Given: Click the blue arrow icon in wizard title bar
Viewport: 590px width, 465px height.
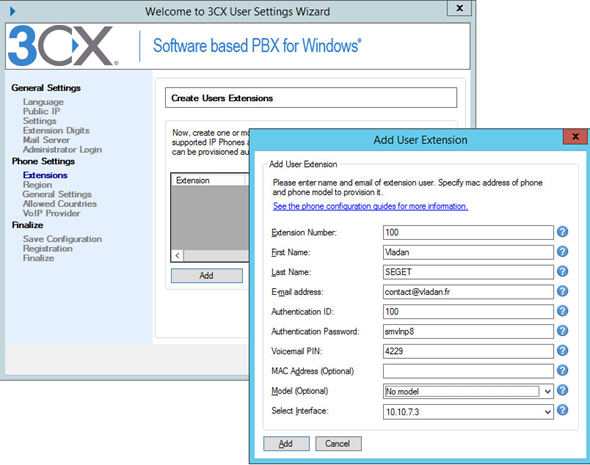Looking at the screenshot, I should 12,11.
